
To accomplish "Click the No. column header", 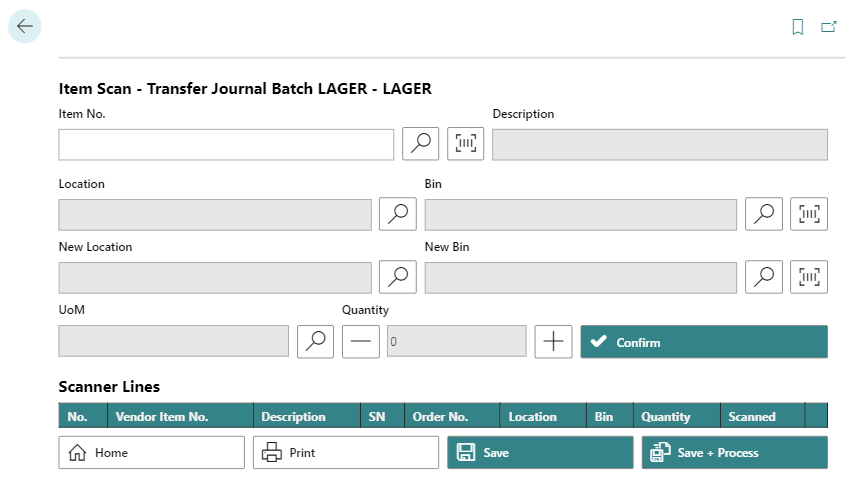I will pyautogui.click(x=83, y=416).
